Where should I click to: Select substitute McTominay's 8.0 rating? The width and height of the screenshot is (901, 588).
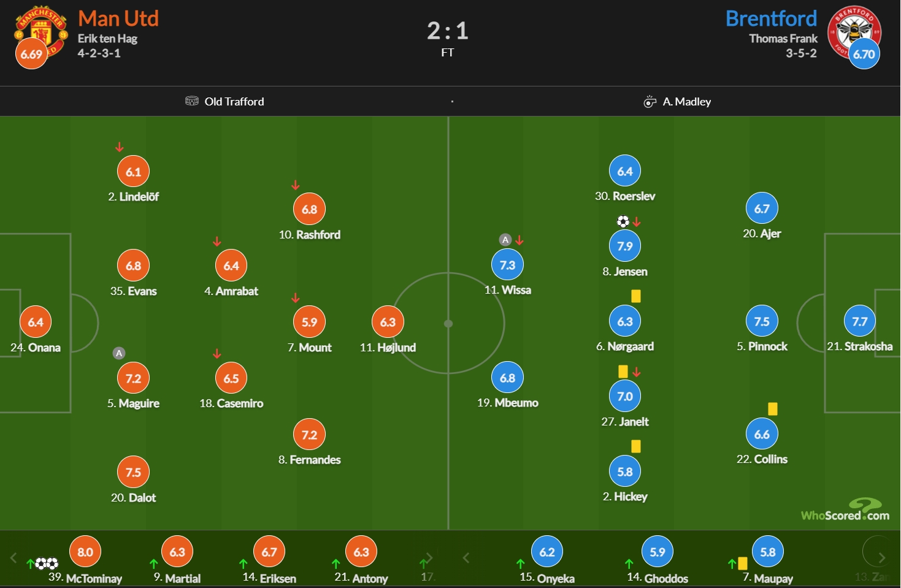point(85,552)
